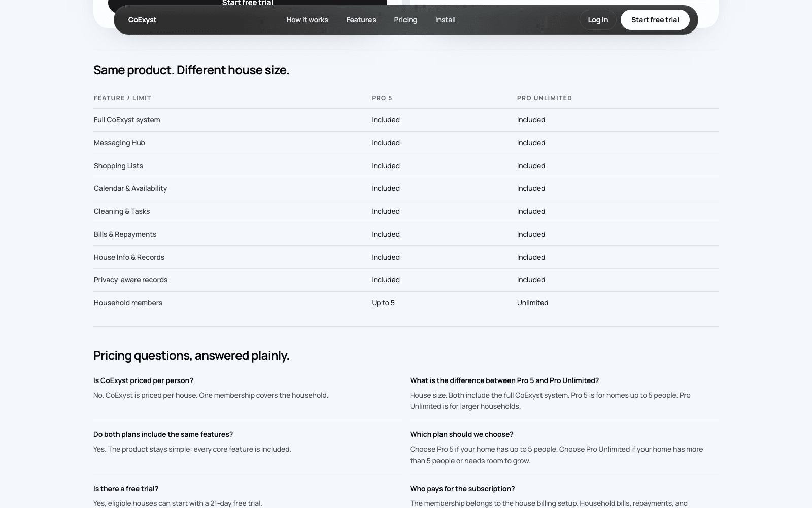Select the Calendar & Availability row label

coord(130,188)
